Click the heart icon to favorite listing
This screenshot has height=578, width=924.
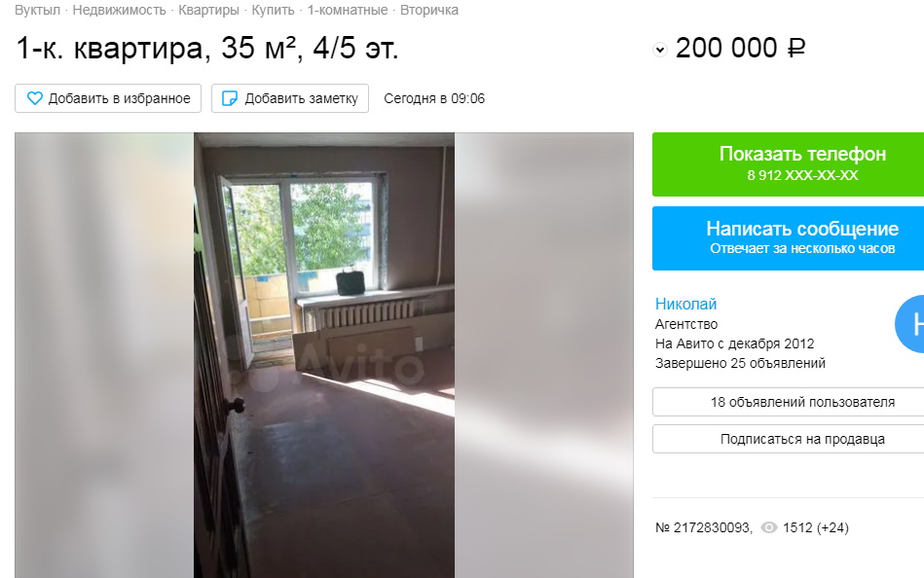(x=35, y=98)
